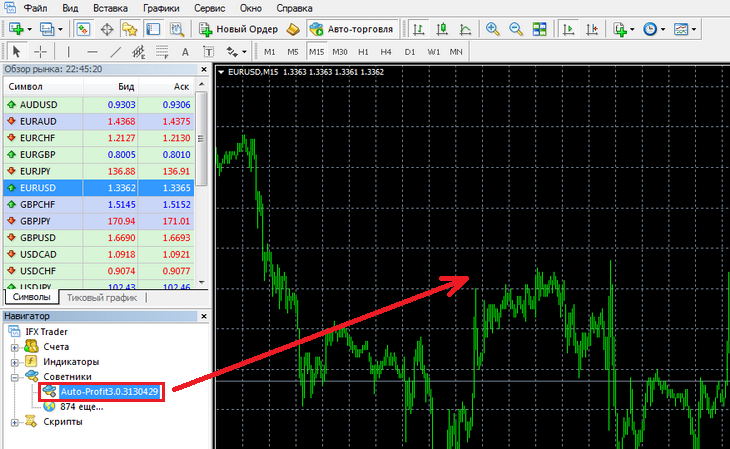Zoom out with magnifier minus icon
Viewport: 730px width, 449px height.
[x=516, y=29]
